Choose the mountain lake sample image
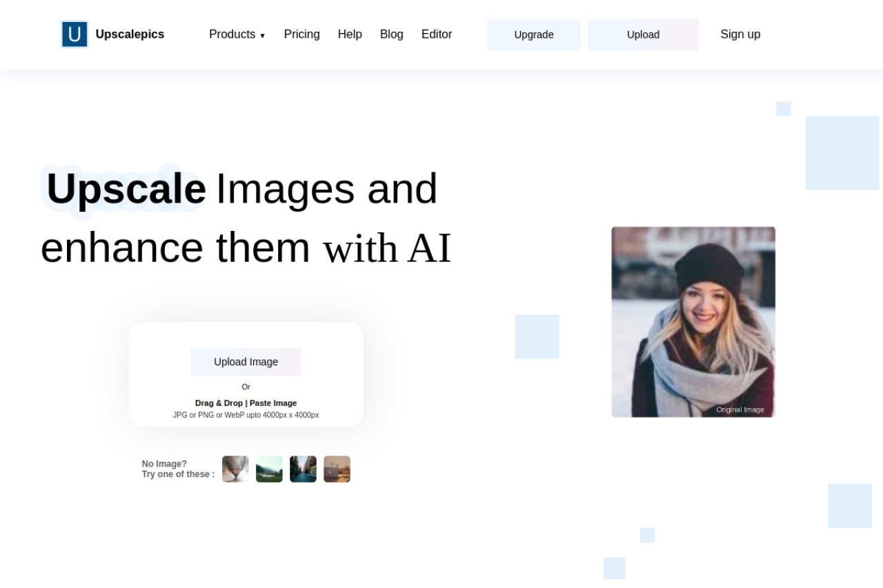Viewport: 883px width, 588px height. click(269, 469)
